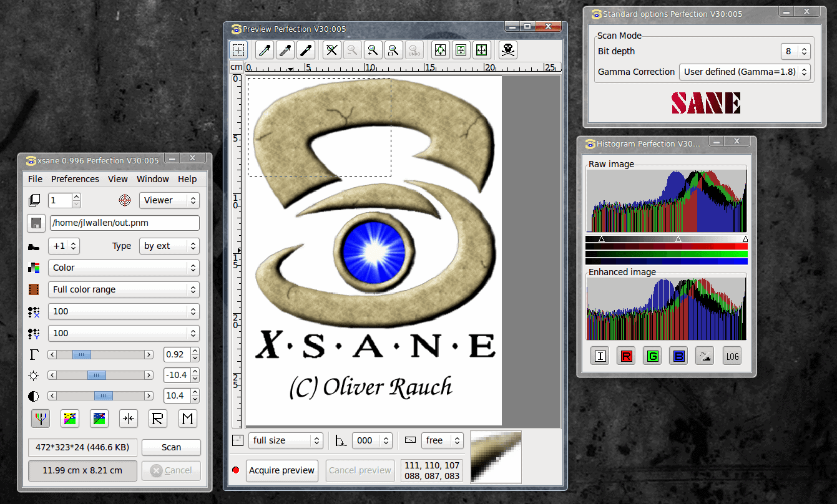The width and height of the screenshot is (837, 504).
Task: Store enhancement with the M button
Action: [x=188, y=419]
